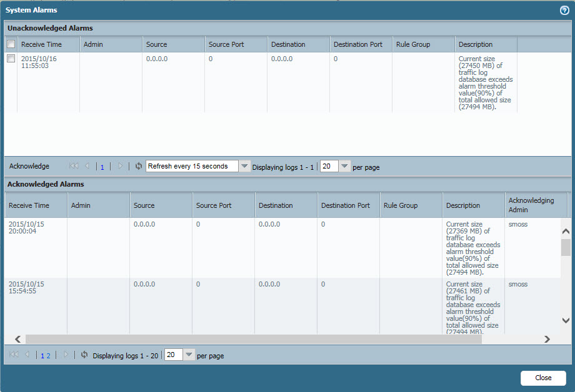Sort Acknowledged Alarms by Acknowledging Admin column
575x392 pixels.
(531, 205)
